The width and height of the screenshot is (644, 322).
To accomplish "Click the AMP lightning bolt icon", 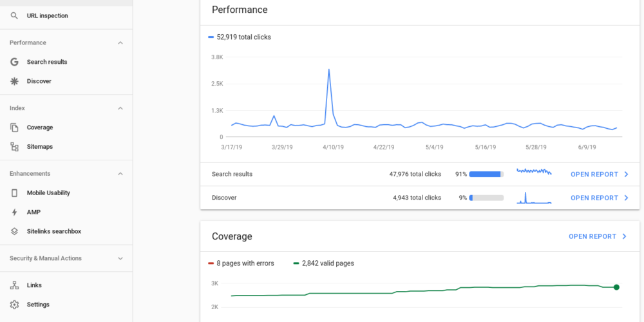I will (x=14, y=212).
